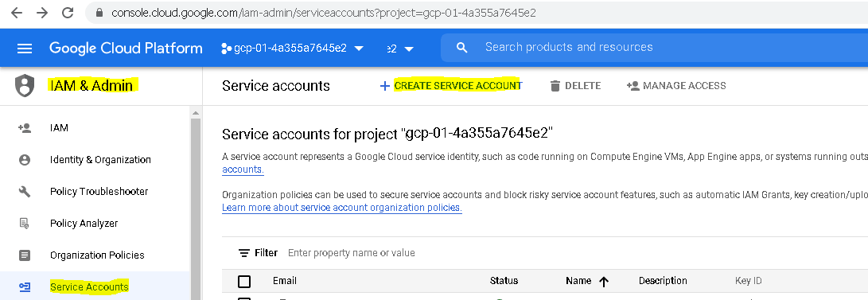Click the Service Accounts key-card icon

tap(25, 286)
